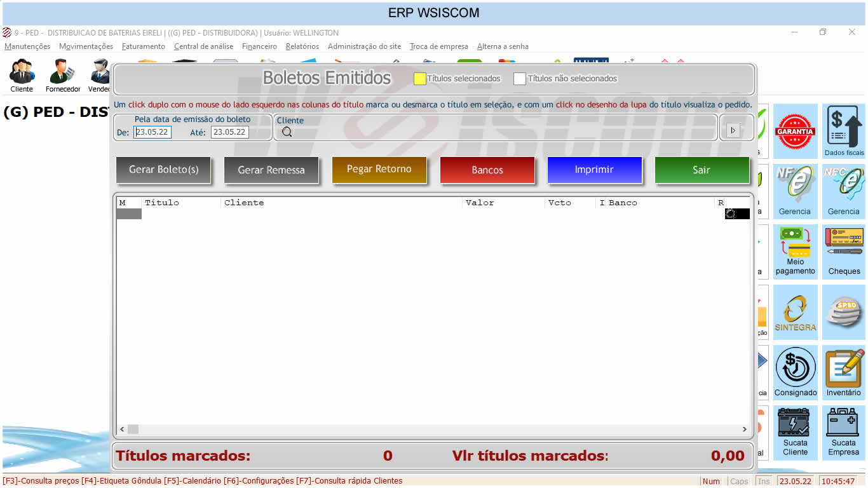868x488 pixels.
Task: Open the Inventário icon
Action: tap(844, 372)
